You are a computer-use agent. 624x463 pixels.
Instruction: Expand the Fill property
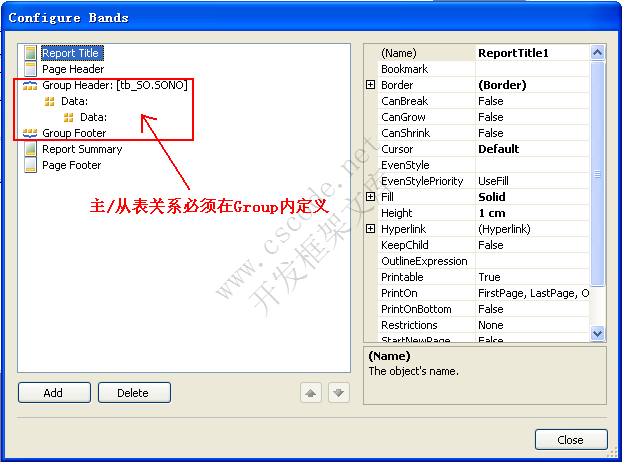pyautogui.click(x=370, y=197)
